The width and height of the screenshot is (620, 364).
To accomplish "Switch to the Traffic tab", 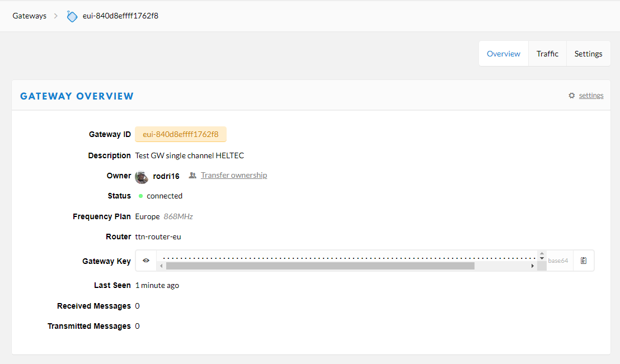I will coord(547,54).
